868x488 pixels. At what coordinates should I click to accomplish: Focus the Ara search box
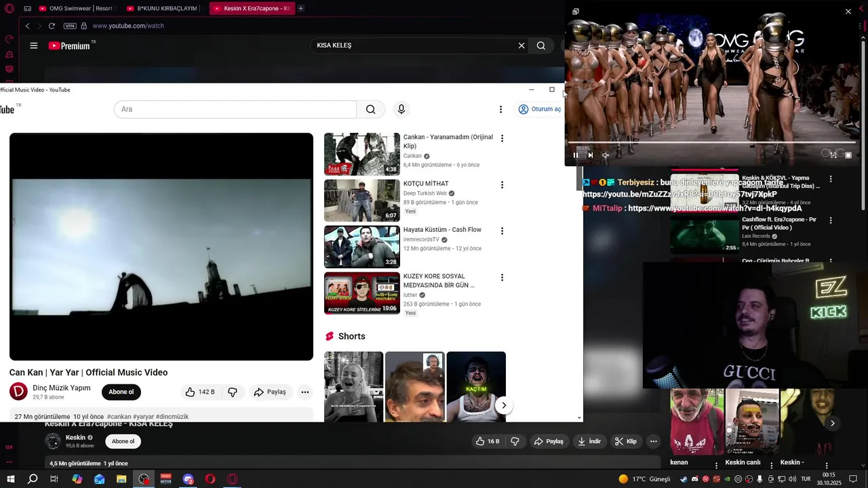click(x=235, y=109)
